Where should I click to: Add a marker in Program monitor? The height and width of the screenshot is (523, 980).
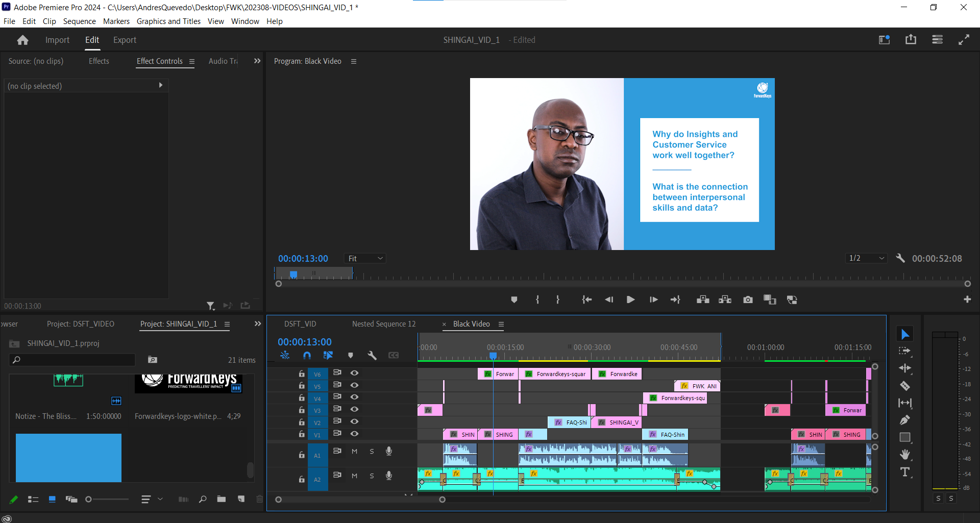[514, 300]
